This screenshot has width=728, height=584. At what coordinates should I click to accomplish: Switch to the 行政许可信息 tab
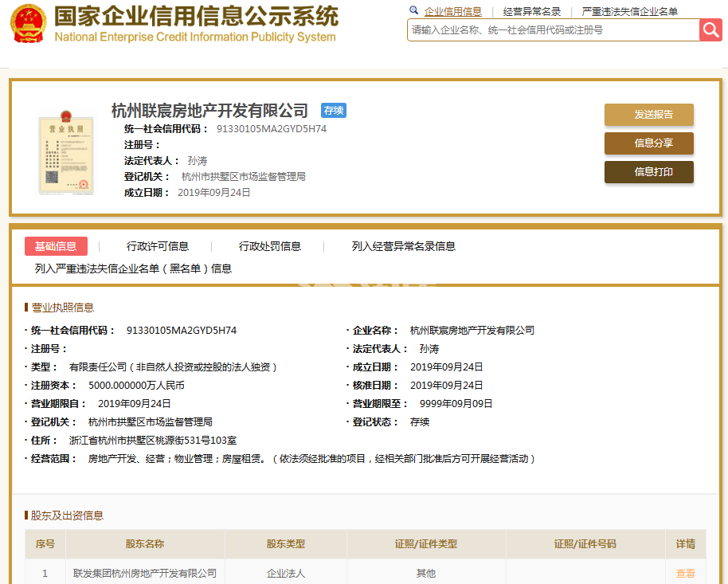[158, 246]
